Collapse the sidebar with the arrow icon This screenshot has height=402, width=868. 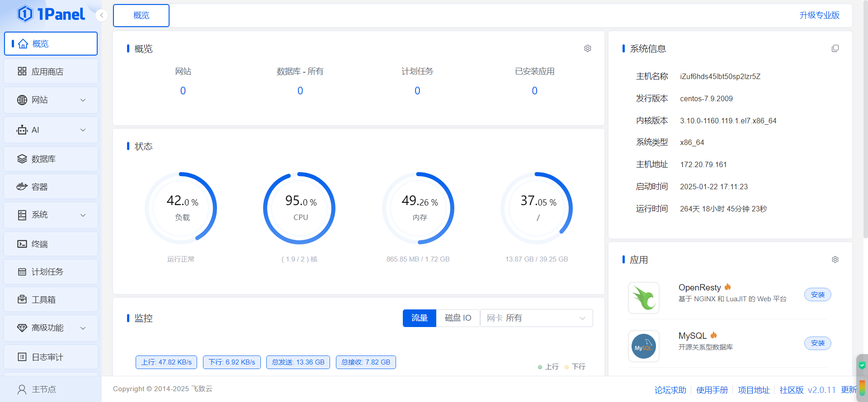102,15
